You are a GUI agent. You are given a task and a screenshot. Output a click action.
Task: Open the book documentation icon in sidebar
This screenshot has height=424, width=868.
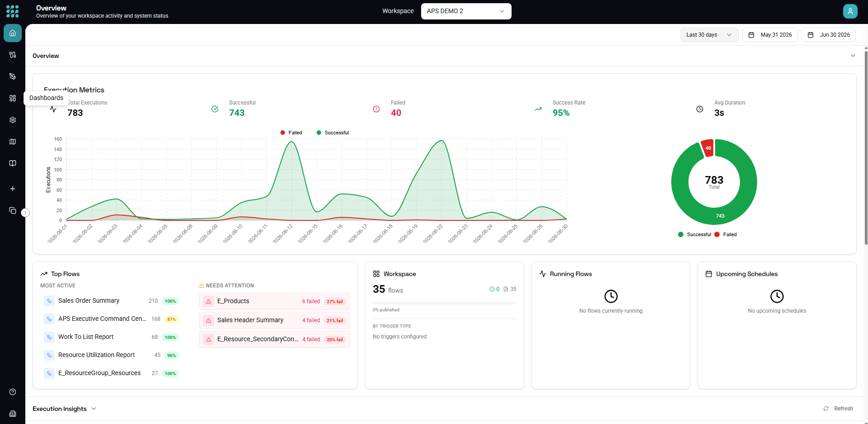coord(13,163)
